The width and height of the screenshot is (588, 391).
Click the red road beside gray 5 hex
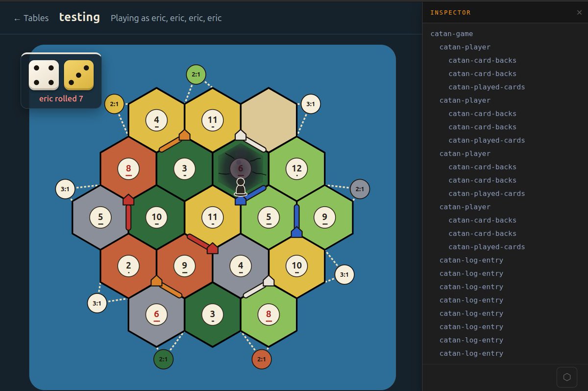128,218
